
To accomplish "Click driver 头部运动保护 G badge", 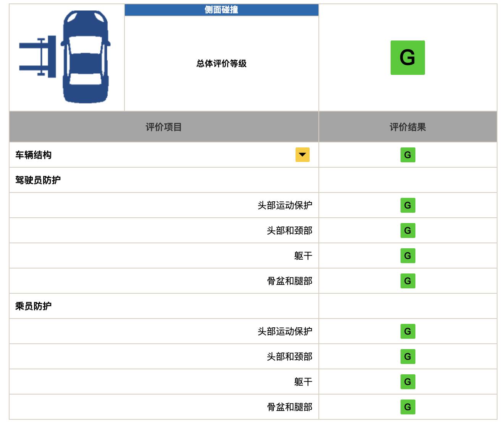I will 408,205.
